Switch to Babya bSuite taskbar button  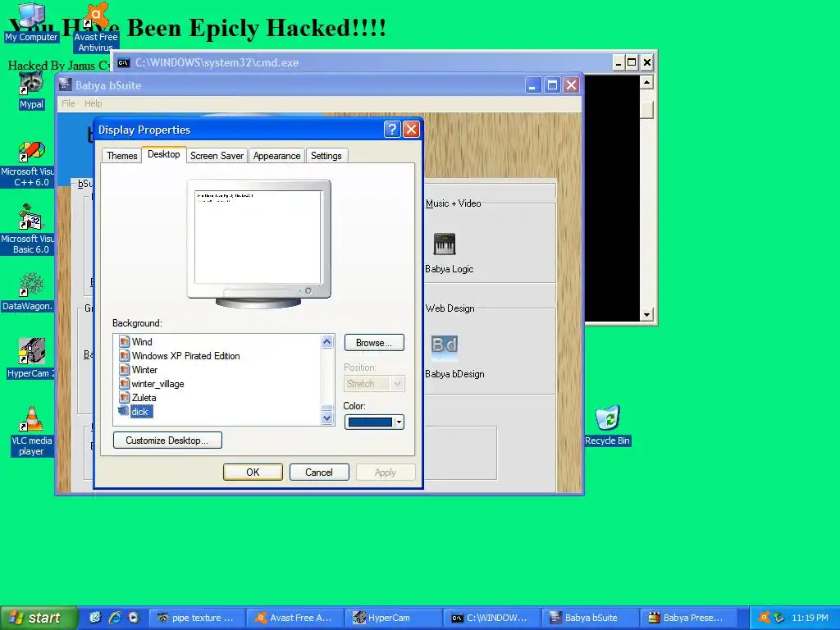click(590, 618)
